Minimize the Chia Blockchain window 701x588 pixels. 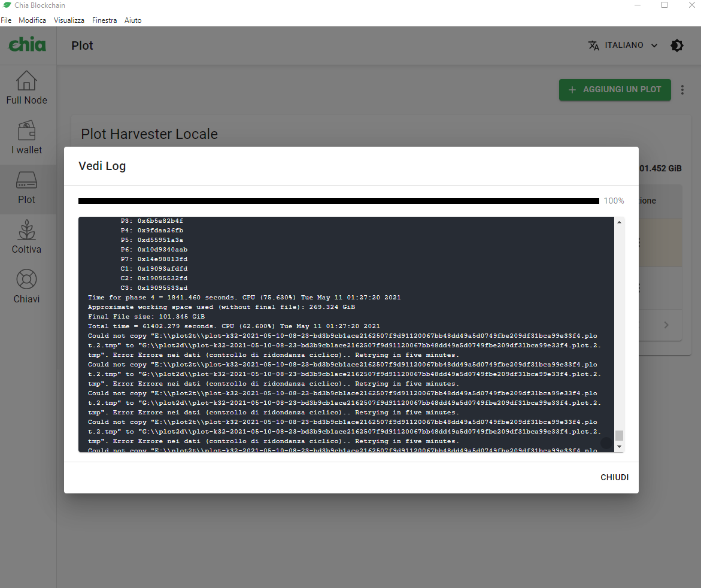(x=638, y=5)
